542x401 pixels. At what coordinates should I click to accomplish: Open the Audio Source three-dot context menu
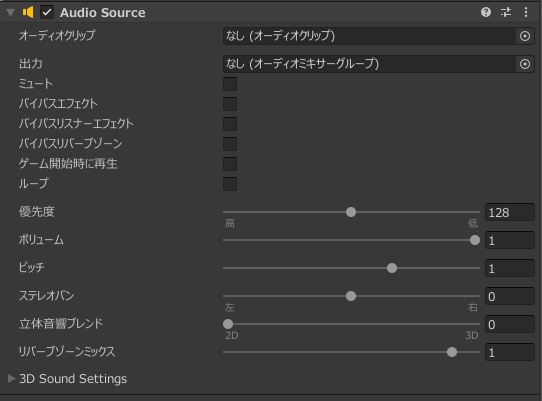(526, 12)
